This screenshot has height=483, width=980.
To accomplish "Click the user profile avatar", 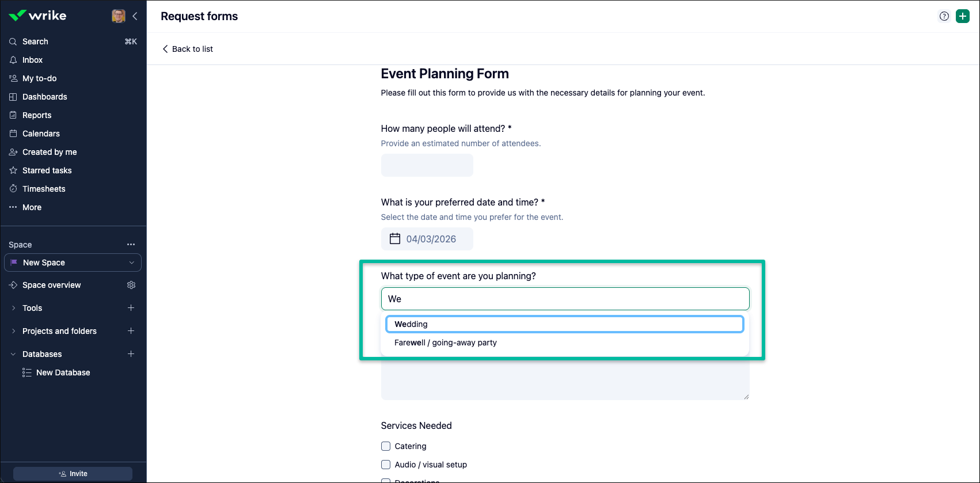I will [119, 16].
